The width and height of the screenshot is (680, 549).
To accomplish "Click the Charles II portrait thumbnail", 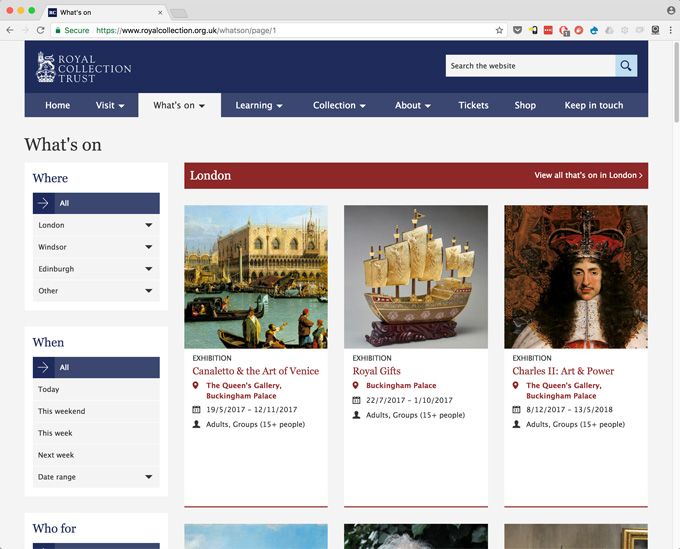I will click(576, 277).
